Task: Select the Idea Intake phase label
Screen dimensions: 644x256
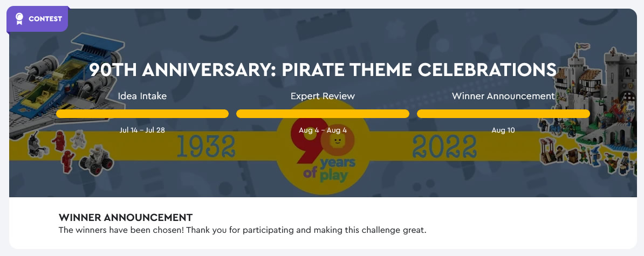Action: (142, 96)
